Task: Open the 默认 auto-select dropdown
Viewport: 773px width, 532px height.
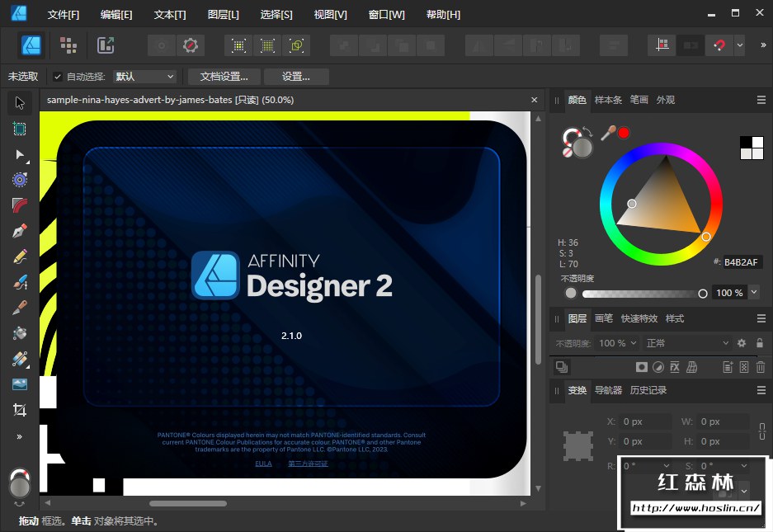Action: (145, 77)
